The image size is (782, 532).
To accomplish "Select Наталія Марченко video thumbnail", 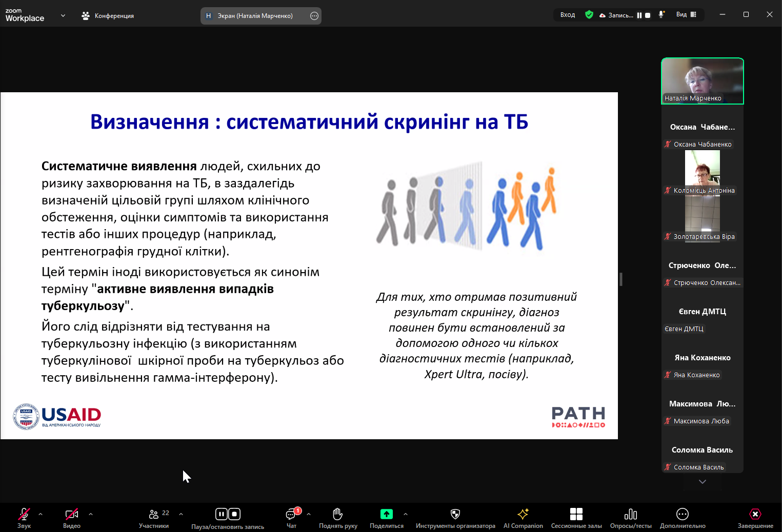I will [x=702, y=81].
